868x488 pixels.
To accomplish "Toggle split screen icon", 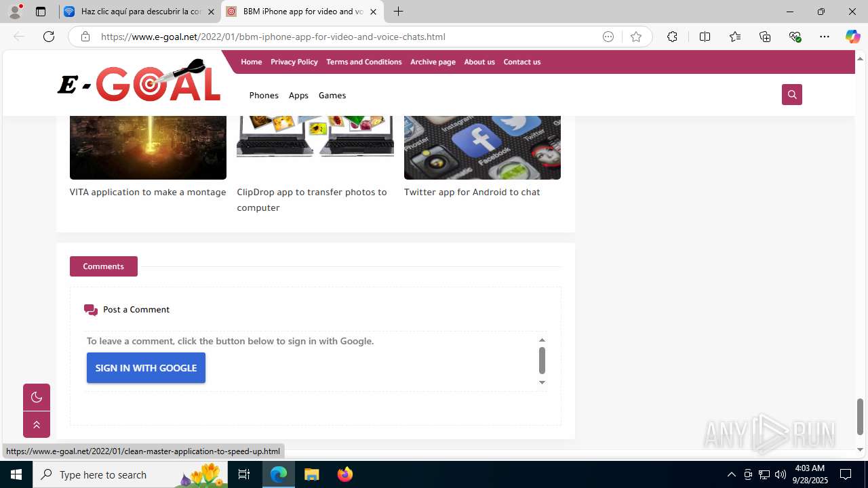I will [x=705, y=37].
